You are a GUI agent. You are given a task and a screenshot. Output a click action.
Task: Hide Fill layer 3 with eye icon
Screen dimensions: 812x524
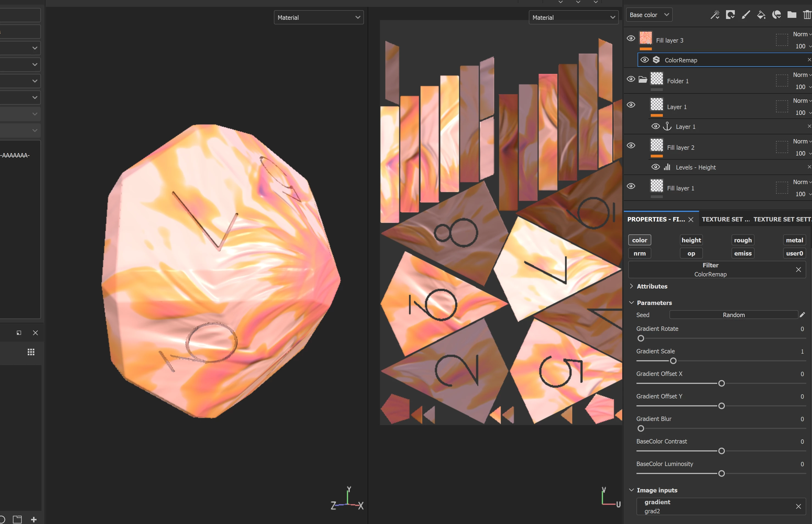[631, 38]
